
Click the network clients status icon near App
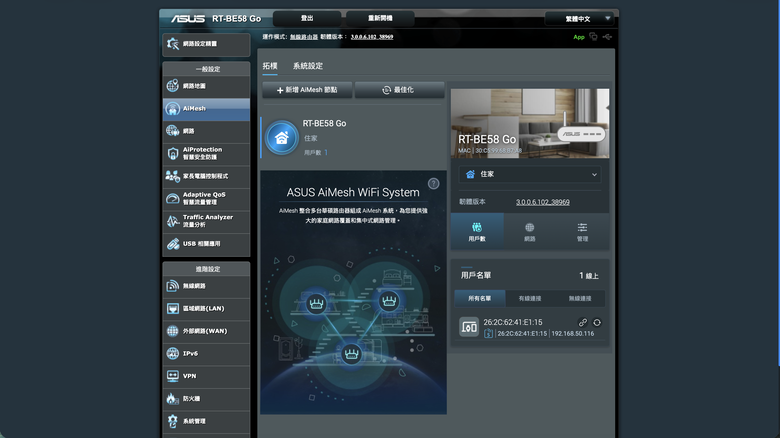coord(593,36)
